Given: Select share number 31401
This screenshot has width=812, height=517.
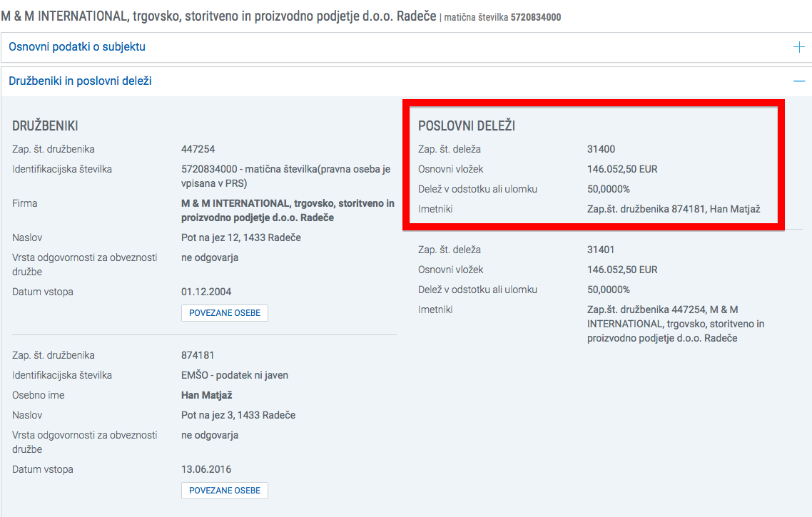Looking at the screenshot, I should (x=601, y=250).
